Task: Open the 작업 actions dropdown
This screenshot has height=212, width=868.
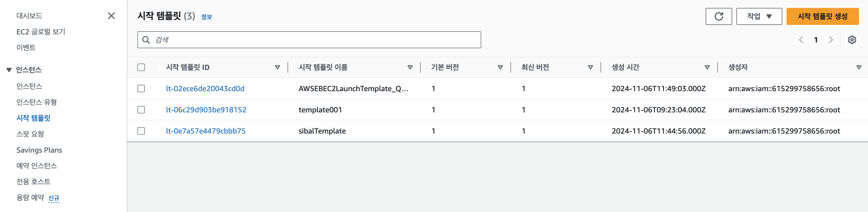Action: click(759, 16)
